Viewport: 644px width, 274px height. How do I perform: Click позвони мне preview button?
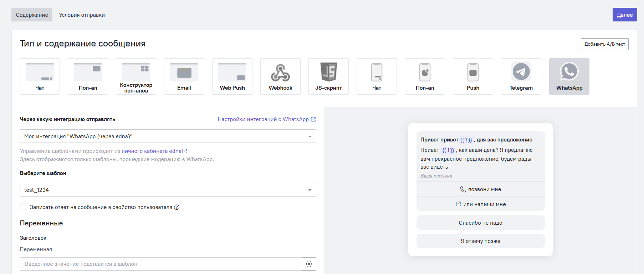480,189
